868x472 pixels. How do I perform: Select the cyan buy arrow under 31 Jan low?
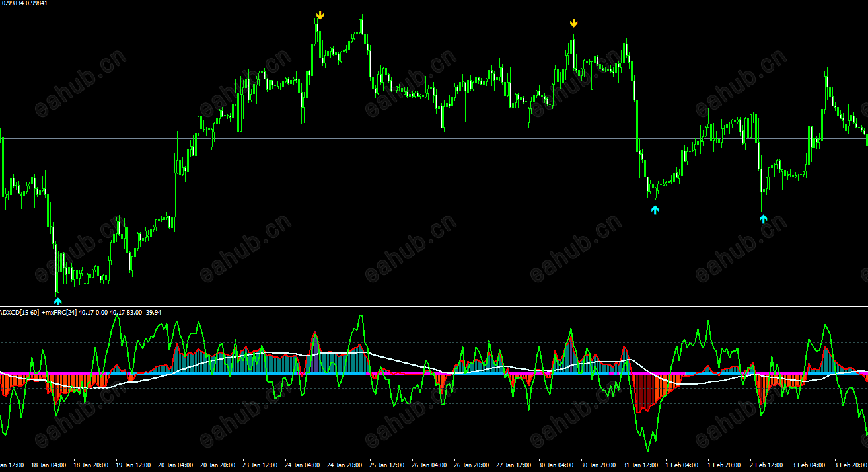point(655,210)
